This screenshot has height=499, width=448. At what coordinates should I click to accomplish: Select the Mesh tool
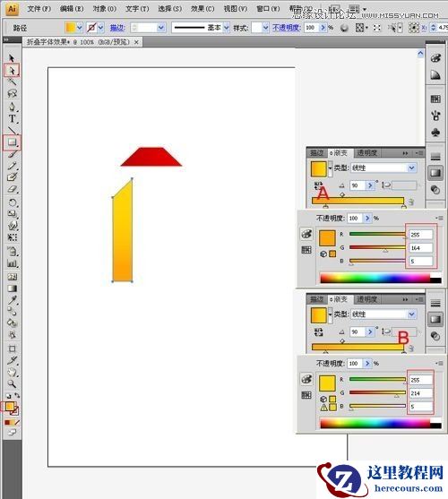(x=12, y=277)
